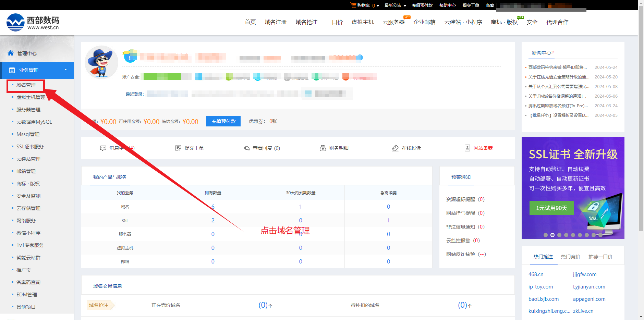The width and height of the screenshot is (644, 320).
Task: Click the 在线投诉 pencil icon
Action: [x=395, y=148]
